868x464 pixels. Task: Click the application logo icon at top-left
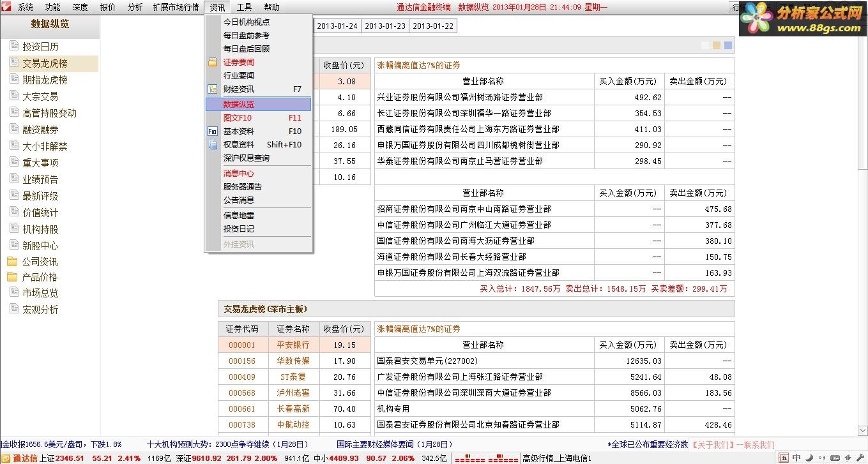tap(7, 7)
